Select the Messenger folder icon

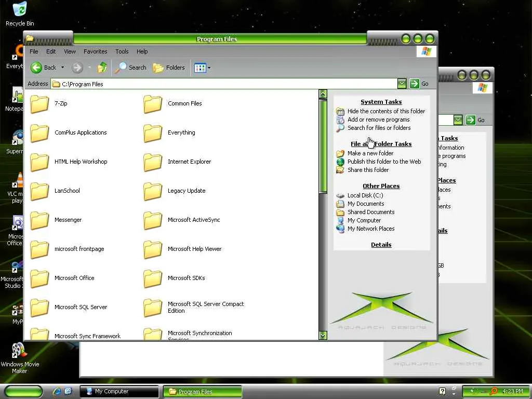(x=39, y=220)
